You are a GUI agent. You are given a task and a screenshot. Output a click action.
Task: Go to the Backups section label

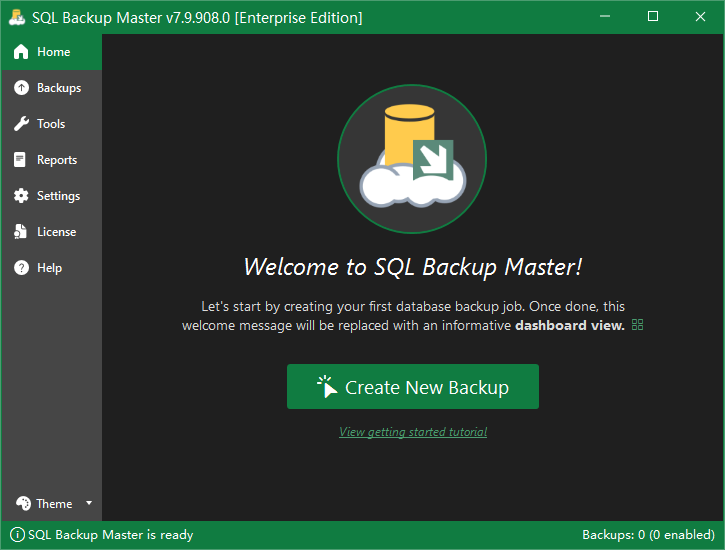(x=59, y=88)
